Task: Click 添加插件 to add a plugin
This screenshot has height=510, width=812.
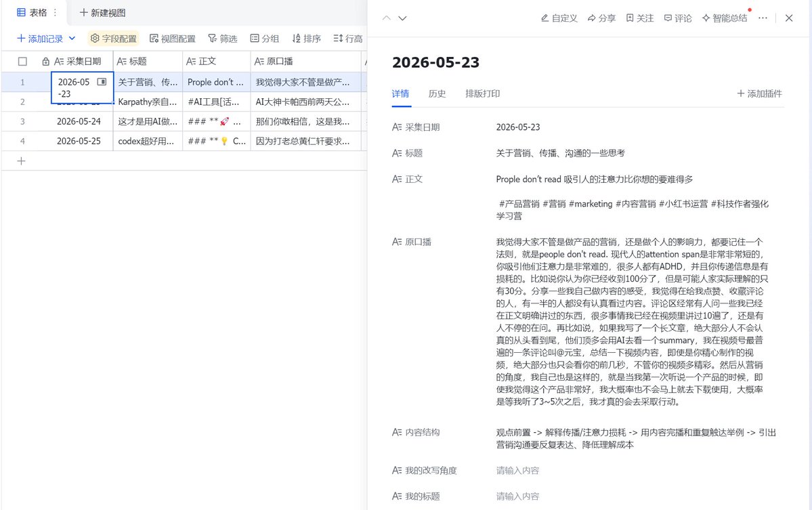Action: [x=759, y=93]
